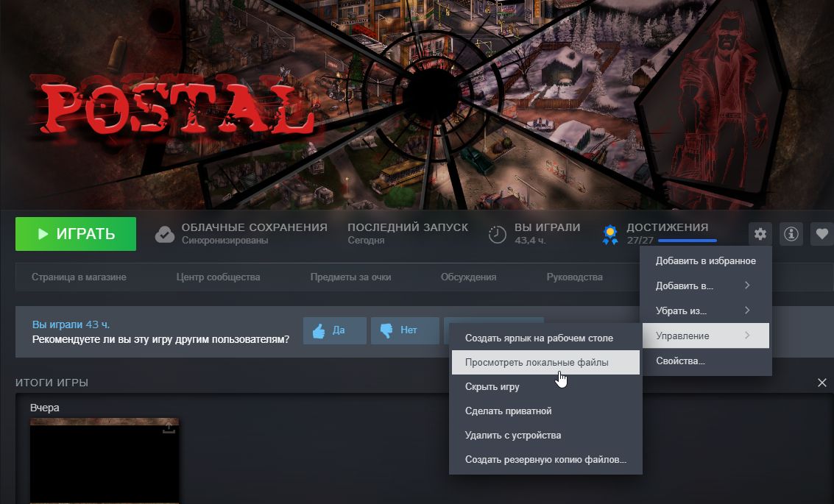Click the achievements ribbon medal icon
This screenshot has height=504, width=834.
click(x=610, y=235)
